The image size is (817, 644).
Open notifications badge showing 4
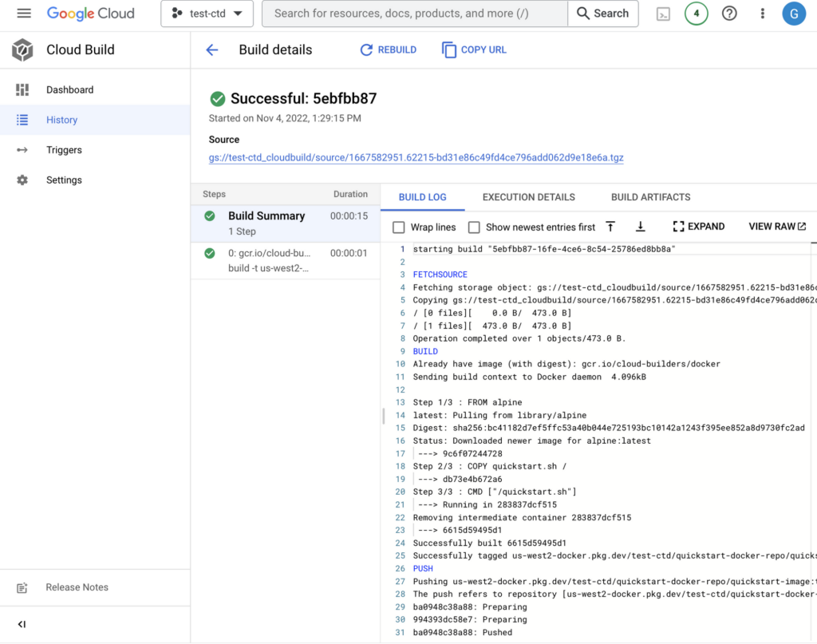tap(696, 14)
